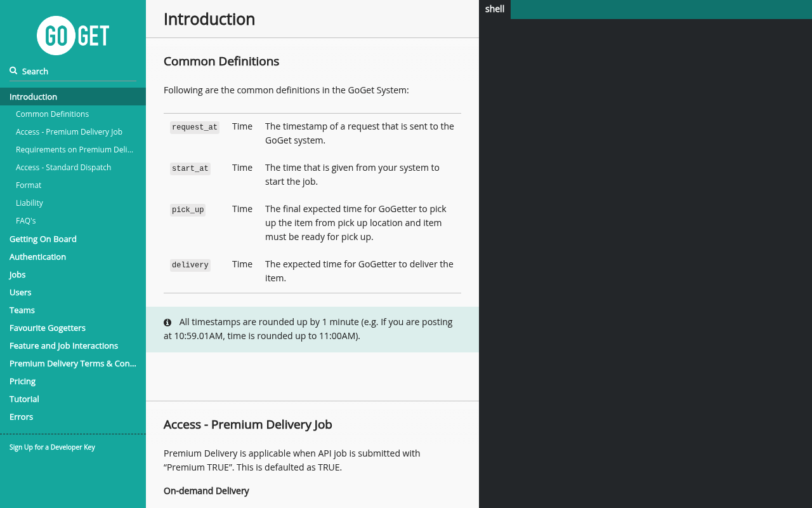Open Requirements on Premium Delivery sub-item
This screenshot has width=812, height=508.
click(73, 150)
